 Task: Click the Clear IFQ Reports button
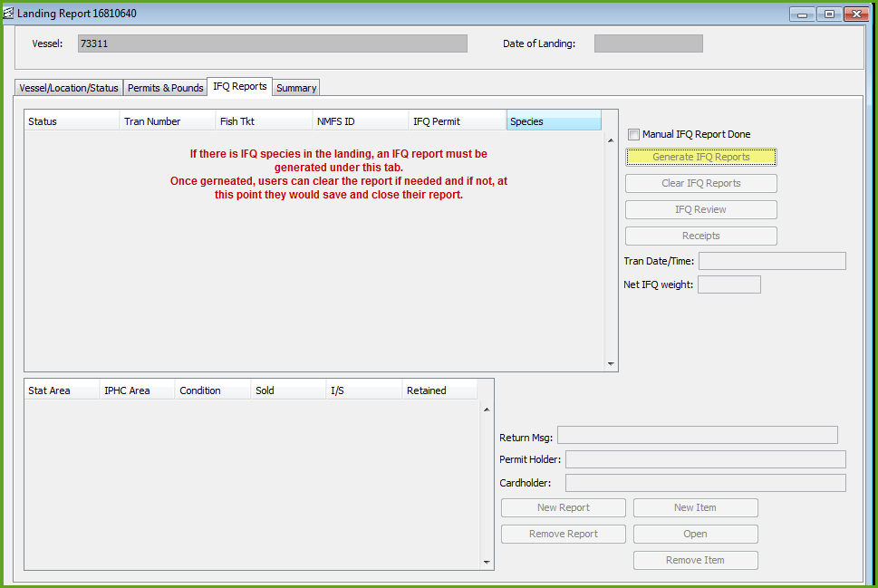701,183
